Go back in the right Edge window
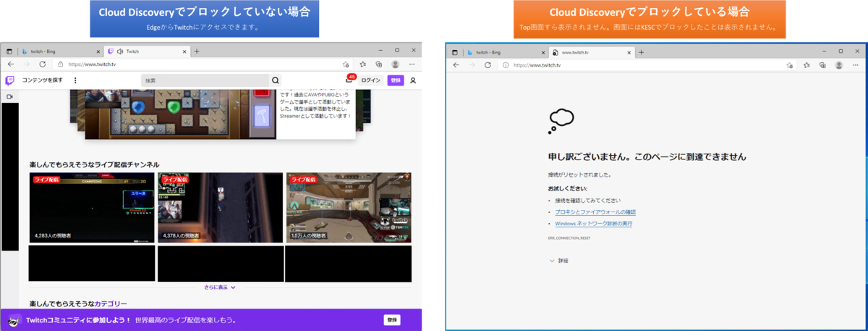The image size is (868, 331). (x=456, y=65)
